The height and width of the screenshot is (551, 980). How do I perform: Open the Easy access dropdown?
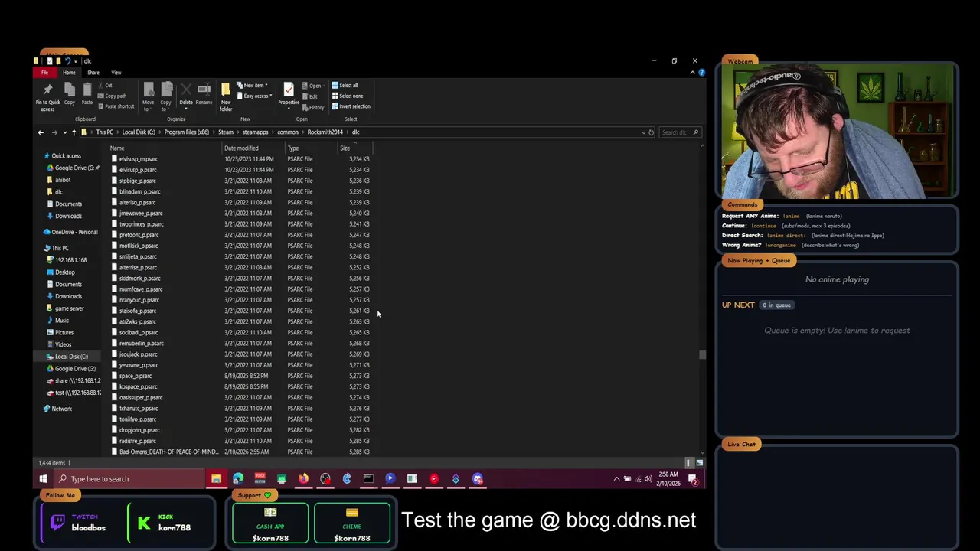pyautogui.click(x=270, y=96)
